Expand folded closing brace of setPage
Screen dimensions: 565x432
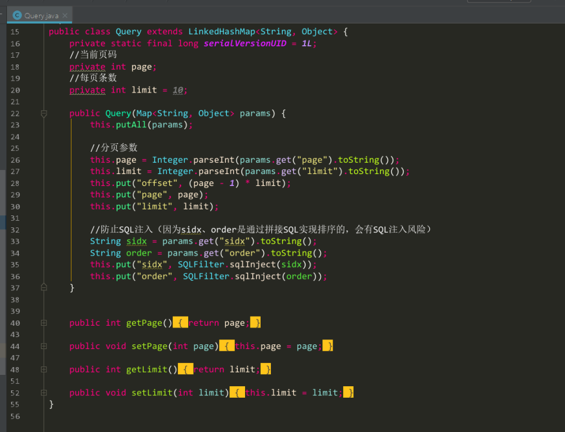click(328, 346)
